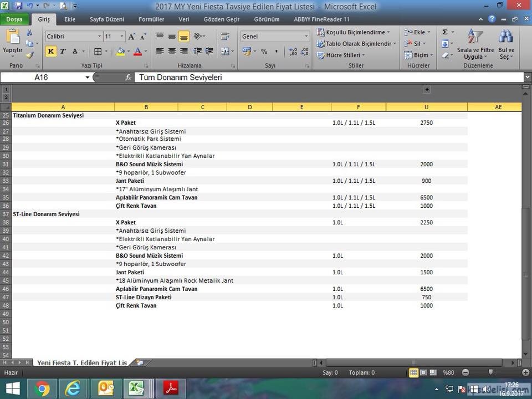Select Yeni Fiesta T. Edilen sheet tab
Screen dimensions: 532x399
coord(82,362)
